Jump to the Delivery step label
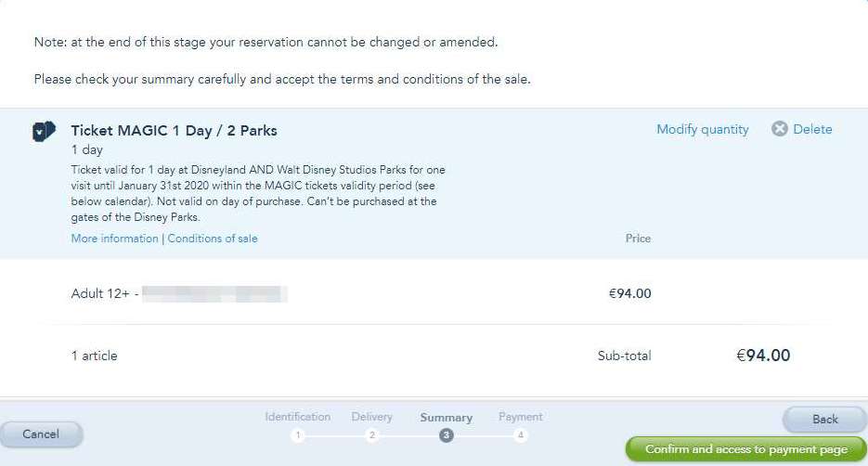Screen dimensions: 868x466 click(372, 417)
